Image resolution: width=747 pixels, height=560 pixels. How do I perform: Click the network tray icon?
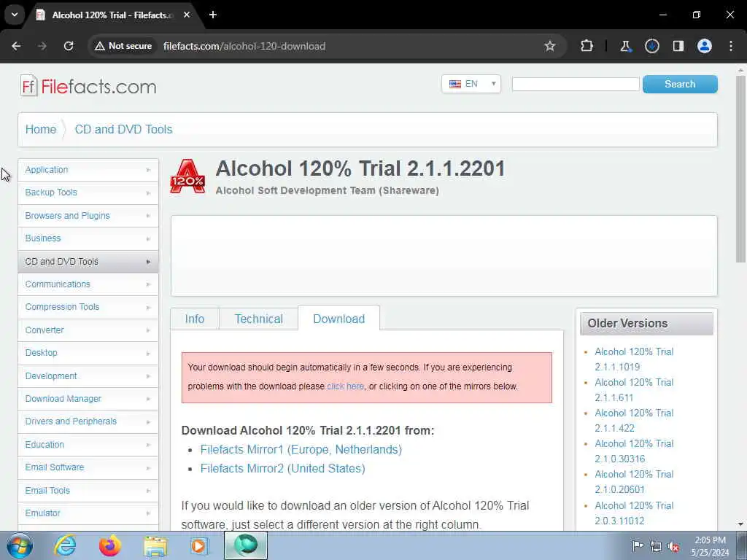click(x=656, y=546)
